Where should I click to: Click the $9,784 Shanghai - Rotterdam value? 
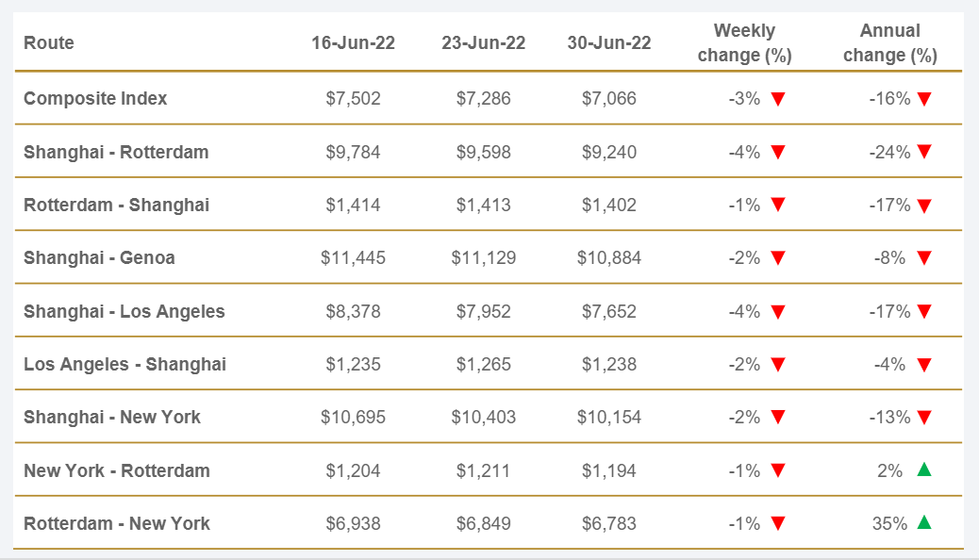coord(354,152)
